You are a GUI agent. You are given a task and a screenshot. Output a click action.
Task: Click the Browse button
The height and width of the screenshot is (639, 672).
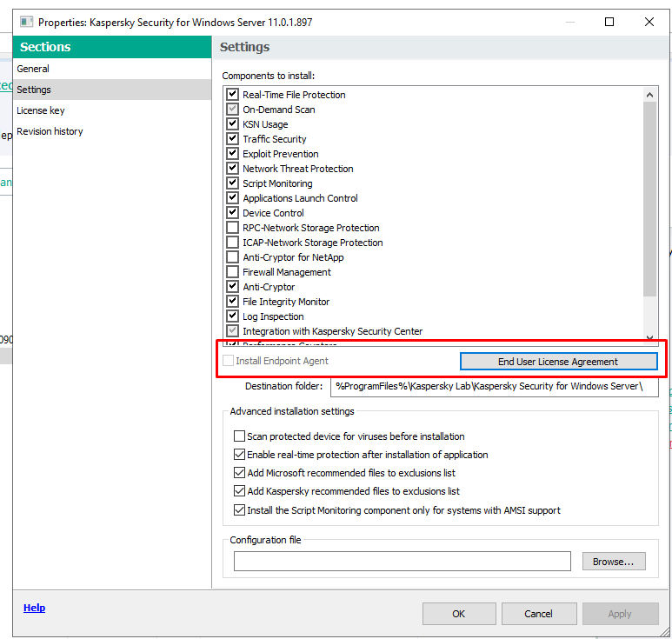tap(614, 562)
